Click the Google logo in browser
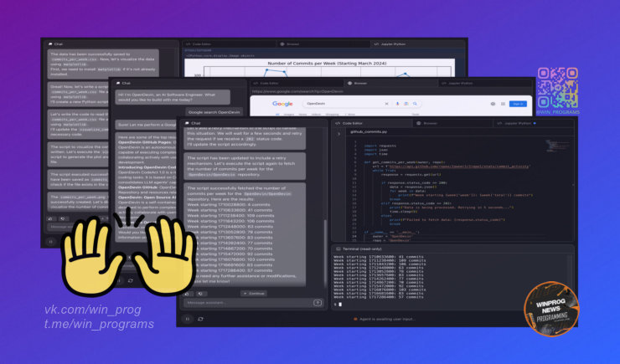This screenshot has height=364, width=620. (x=282, y=104)
